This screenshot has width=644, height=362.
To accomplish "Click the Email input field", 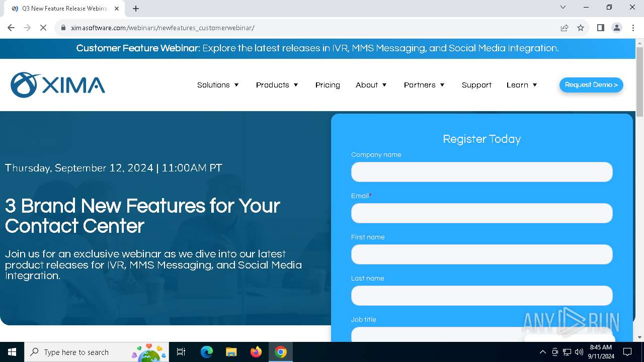I will click(481, 213).
